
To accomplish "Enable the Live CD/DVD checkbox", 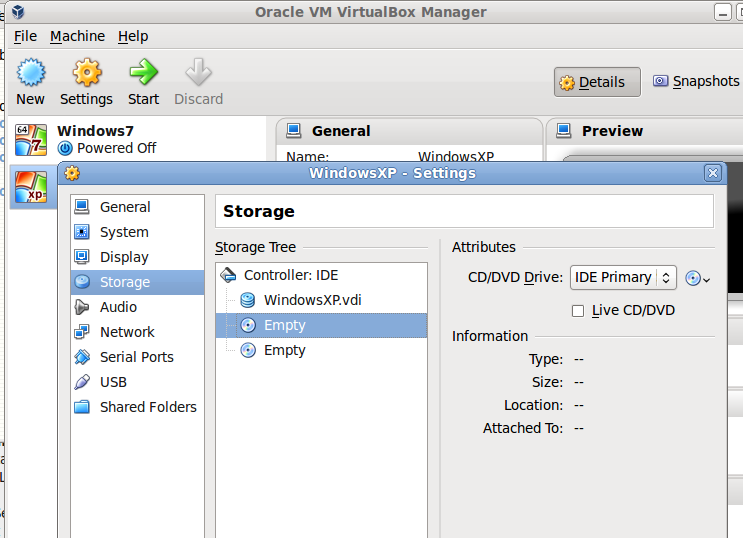I will click(578, 311).
